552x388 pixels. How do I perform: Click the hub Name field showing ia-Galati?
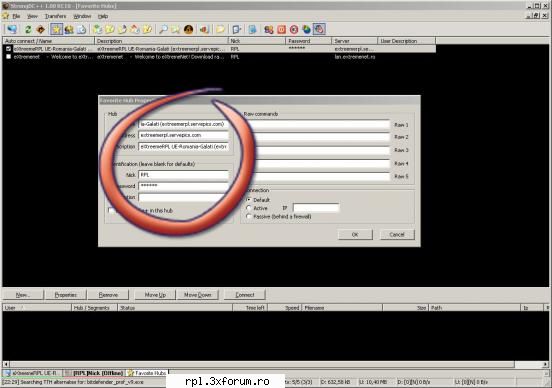tap(183, 124)
